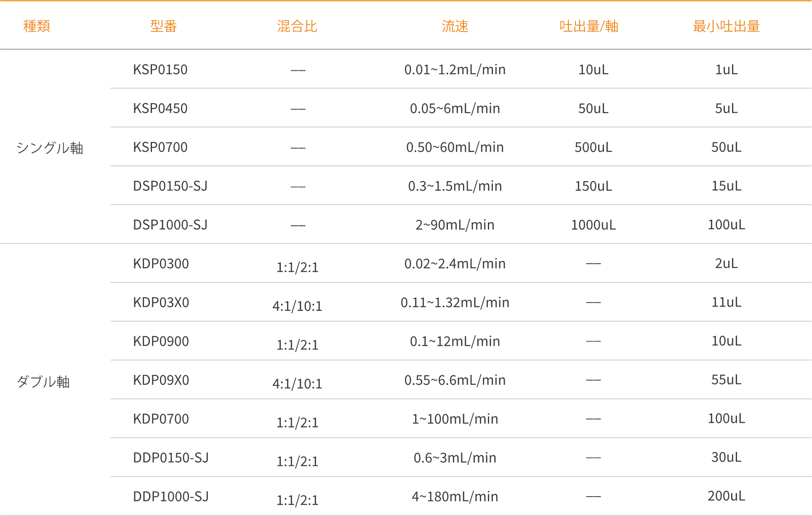Click the KDP0700 model number

[161, 419]
